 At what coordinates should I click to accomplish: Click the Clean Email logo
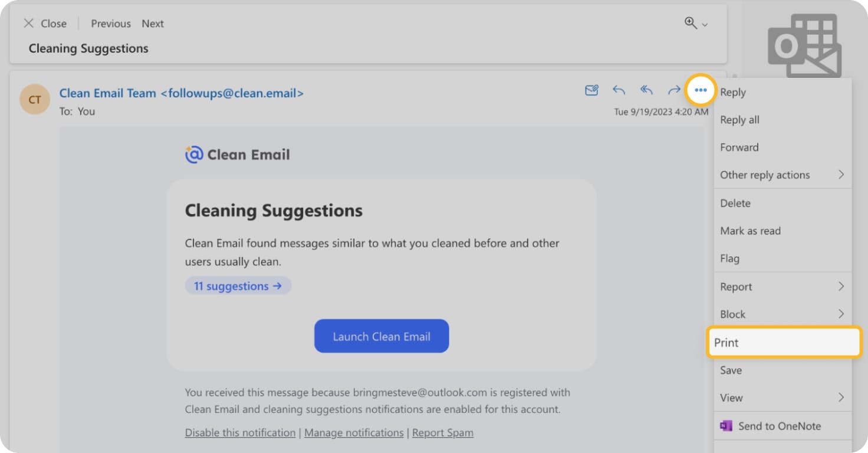click(x=237, y=154)
